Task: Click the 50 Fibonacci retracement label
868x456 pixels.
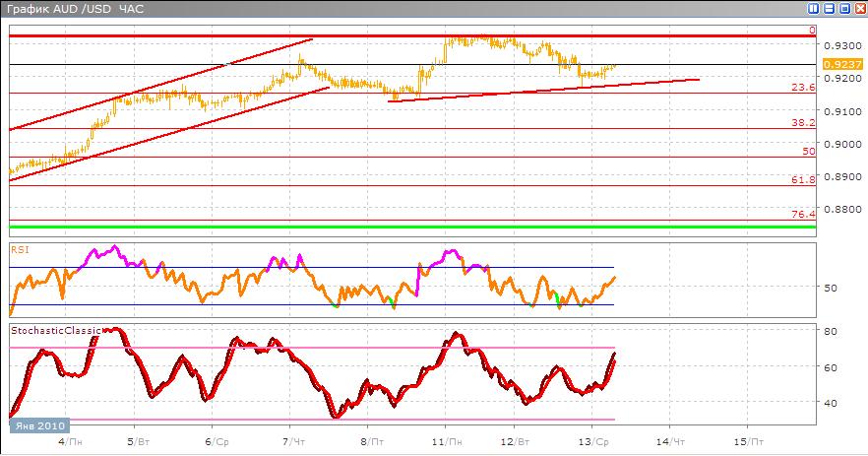Action: coord(808,152)
